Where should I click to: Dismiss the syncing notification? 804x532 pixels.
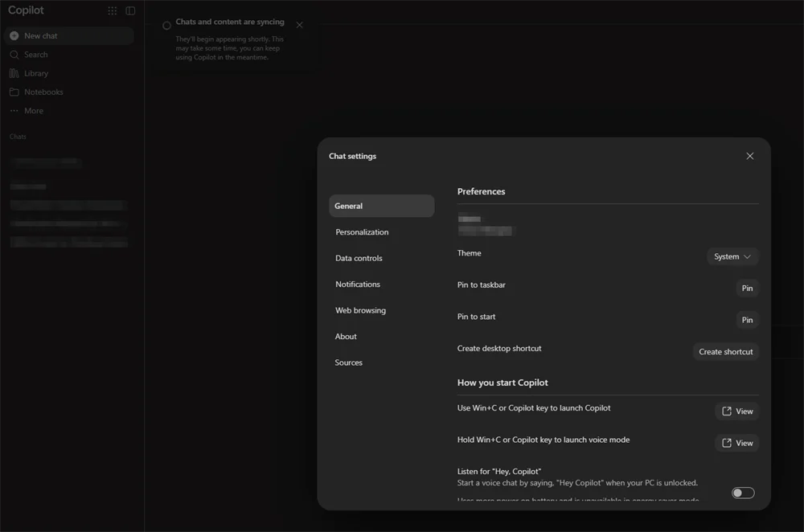(x=299, y=25)
